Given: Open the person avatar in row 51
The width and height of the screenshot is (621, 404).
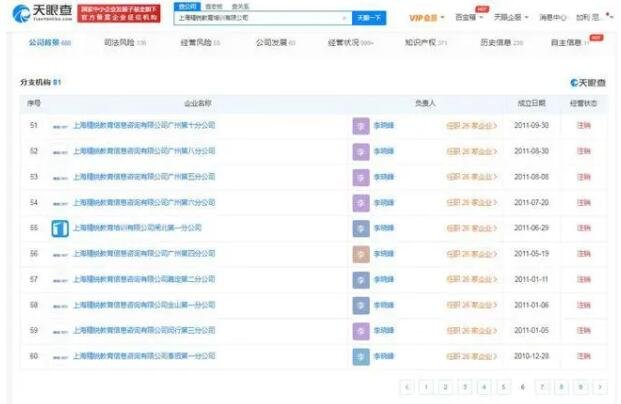Looking at the screenshot, I should pyautogui.click(x=361, y=126).
